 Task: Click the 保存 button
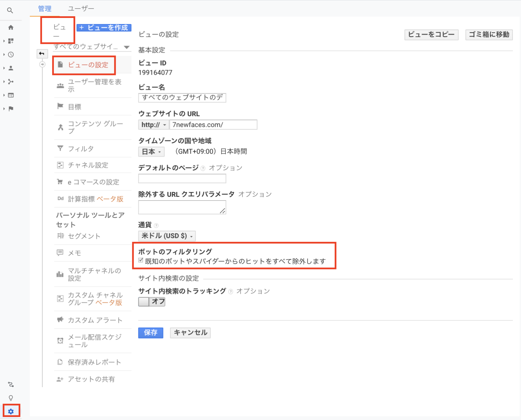point(150,333)
